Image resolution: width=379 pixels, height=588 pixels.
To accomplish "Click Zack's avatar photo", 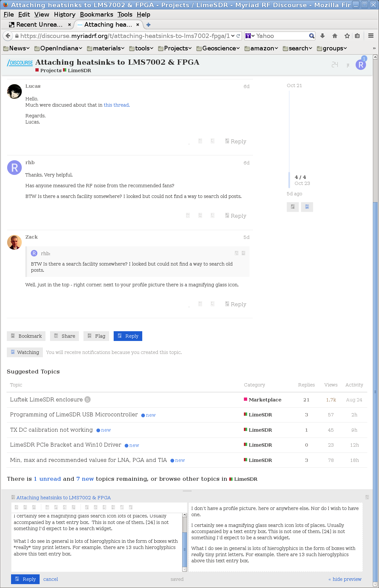I will [14, 242].
